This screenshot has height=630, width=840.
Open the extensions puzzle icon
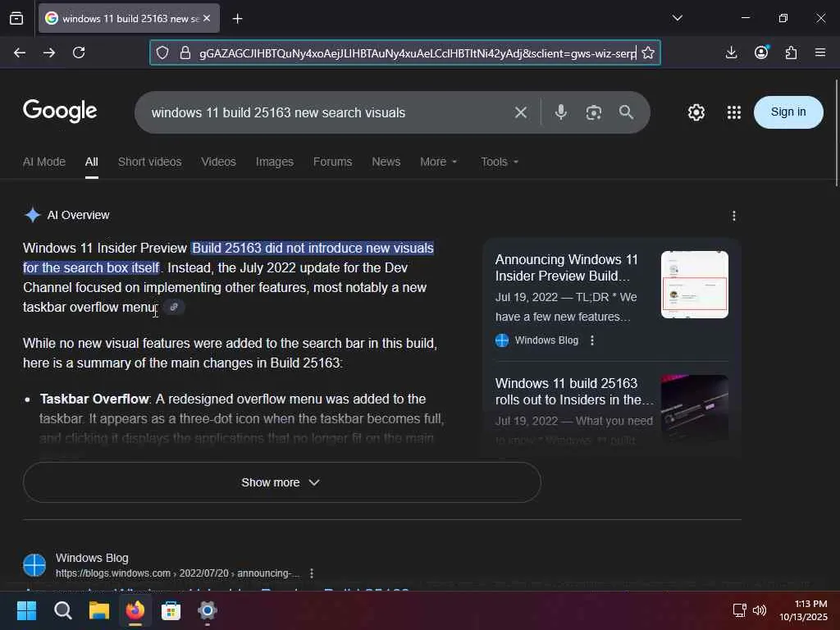click(x=791, y=52)
